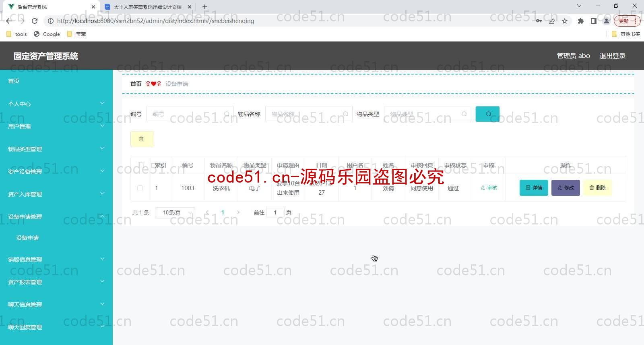Close the 后台管理系统 tab
Viewport: 644px width, 345px height.
(93, 7)
